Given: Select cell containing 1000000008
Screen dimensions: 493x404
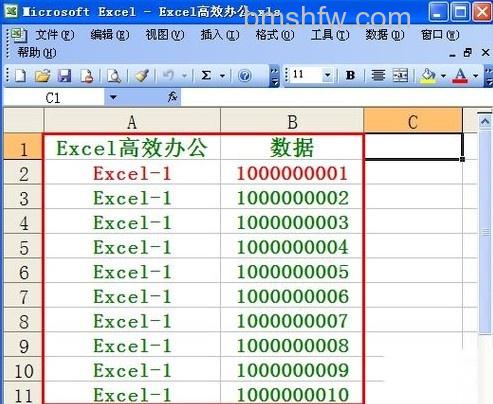Looking at the screenshot, I should point(292,345).
